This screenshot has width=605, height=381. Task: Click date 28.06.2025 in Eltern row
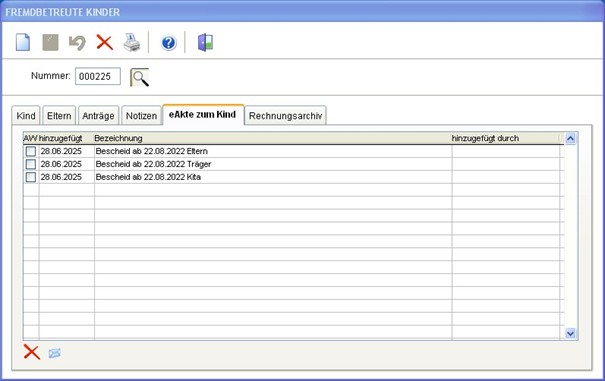[61, 151]
